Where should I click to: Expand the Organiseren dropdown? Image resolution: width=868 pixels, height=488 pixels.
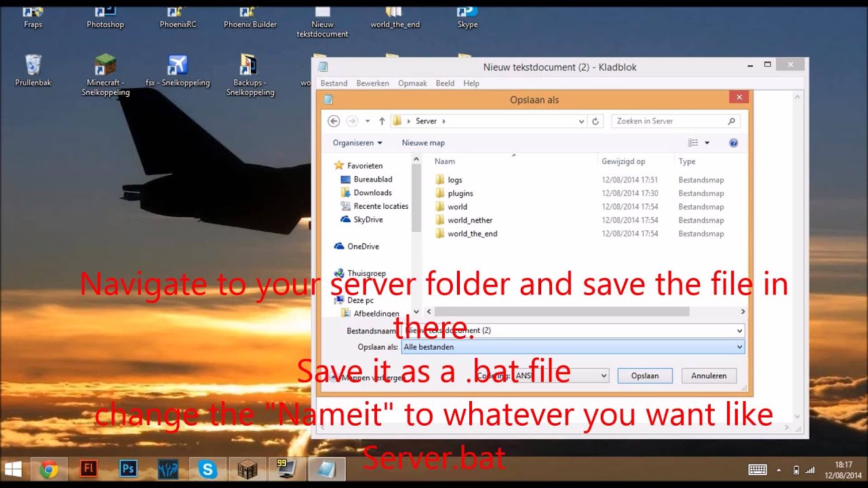click(x=357, y=143)
